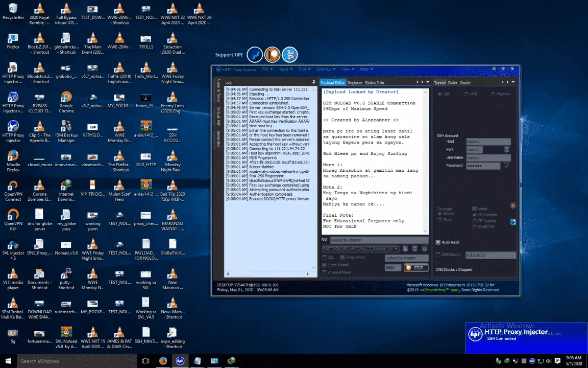Image resolution: width=588 pixels, height=368 pixels.
Task: Switch to the Replacer tab
Action: click(355, 83)
